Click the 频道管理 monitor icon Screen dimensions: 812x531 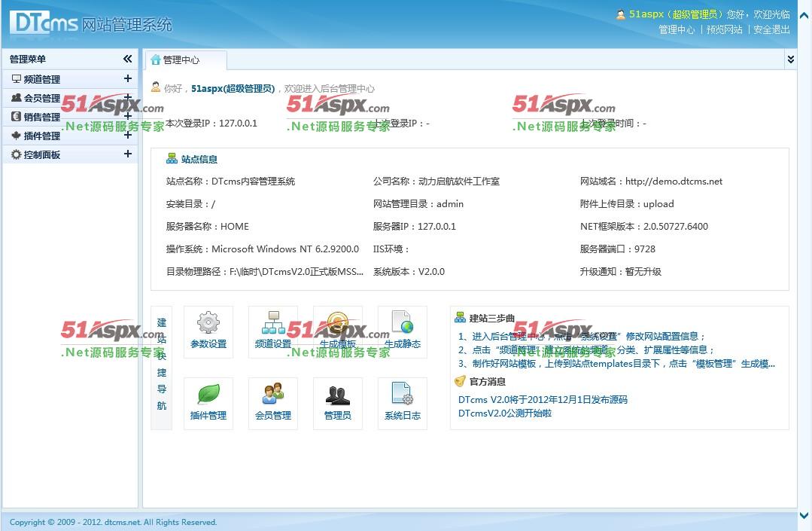point(17,79)
